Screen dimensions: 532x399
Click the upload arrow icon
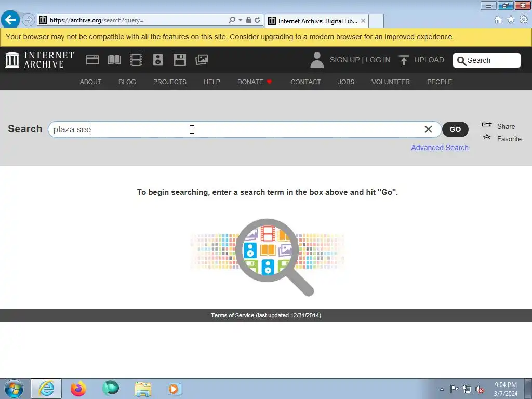(403, 60)
